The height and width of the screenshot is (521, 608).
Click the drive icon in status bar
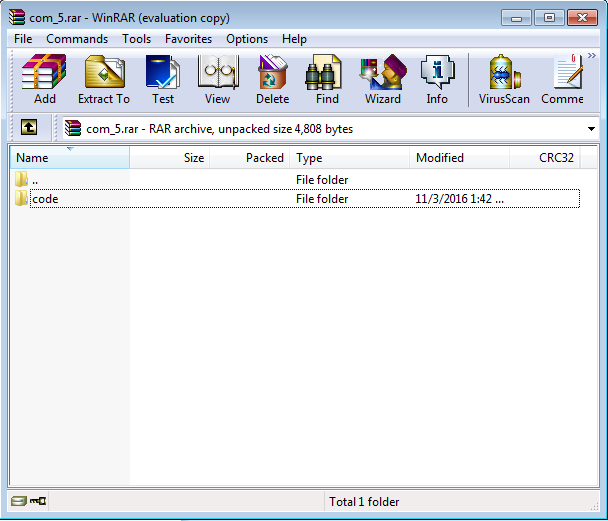click(x=18, y=501)
